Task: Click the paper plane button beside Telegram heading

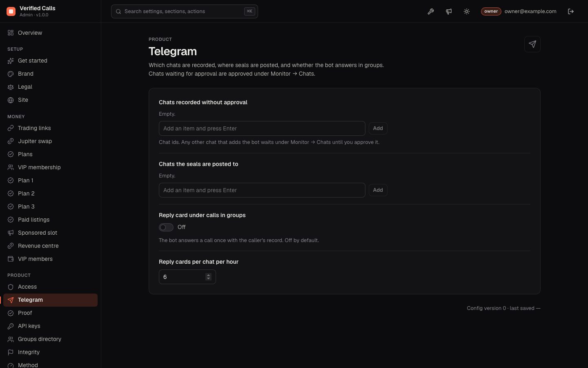Action: pyautogui.click(x=532, y=44)
